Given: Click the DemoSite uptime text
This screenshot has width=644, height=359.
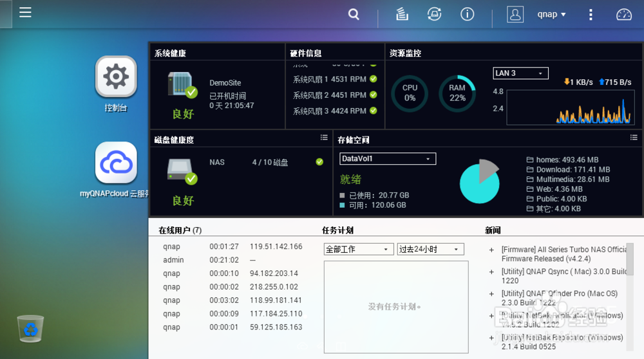Looking at the screenshot, I should coord(232,100).
